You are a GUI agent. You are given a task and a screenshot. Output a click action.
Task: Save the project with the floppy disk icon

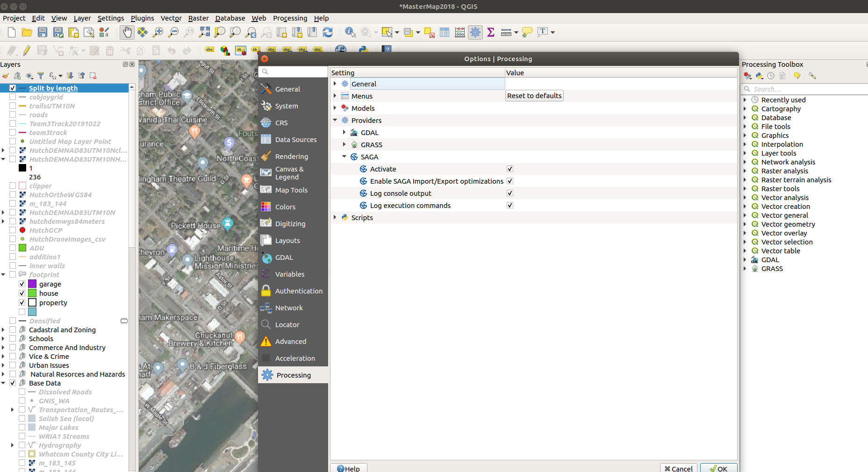pos(43,32)
